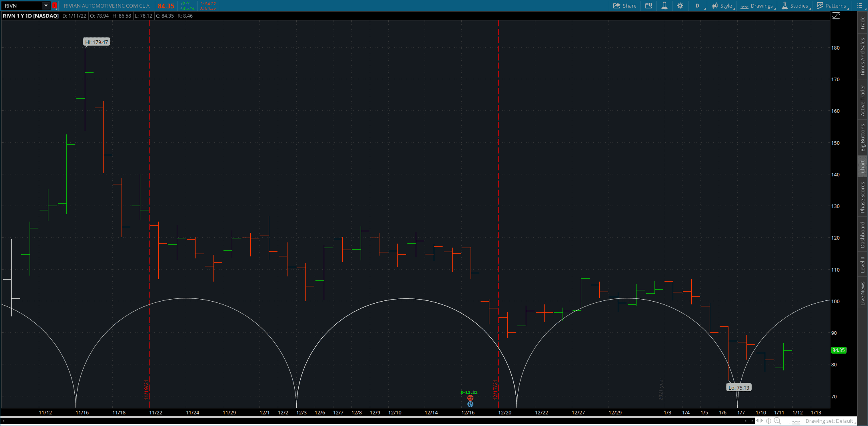Viewport: 868px width, 426px height.
Task: Click the Hi: 179.47 price bubble
Action: pos(96,42)
